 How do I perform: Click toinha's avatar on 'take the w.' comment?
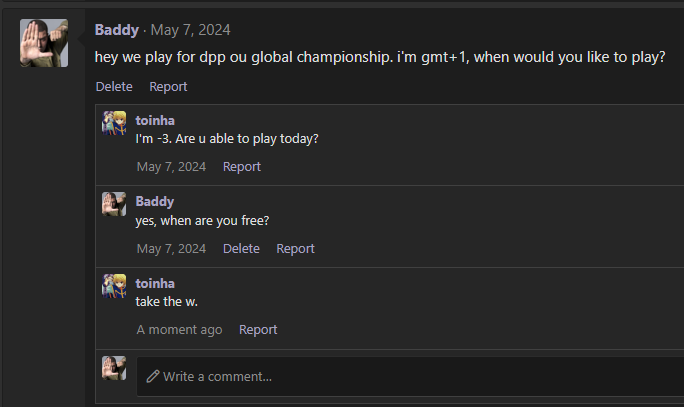114,287
